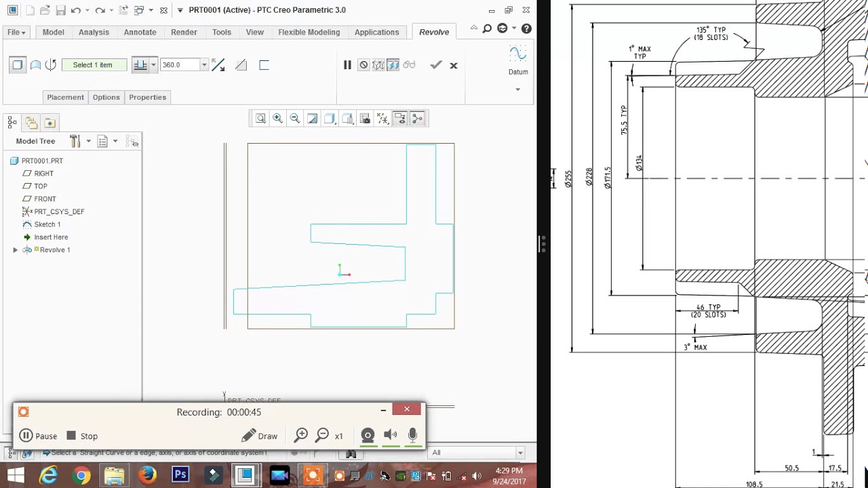Click the Regenerate icon in quick access toolbar
This screenshot has width=868, height=488.
124,10
